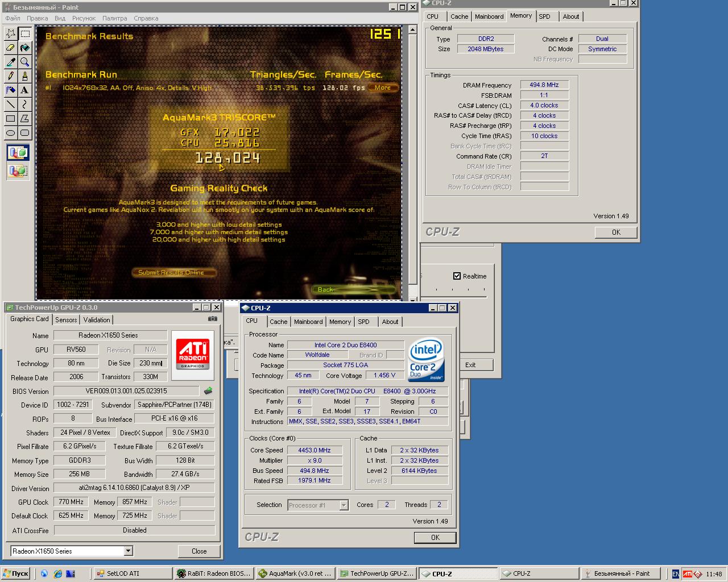Select the Rounded Rectangle tool
The image size is (728, 582).
(x=25, y=133)
